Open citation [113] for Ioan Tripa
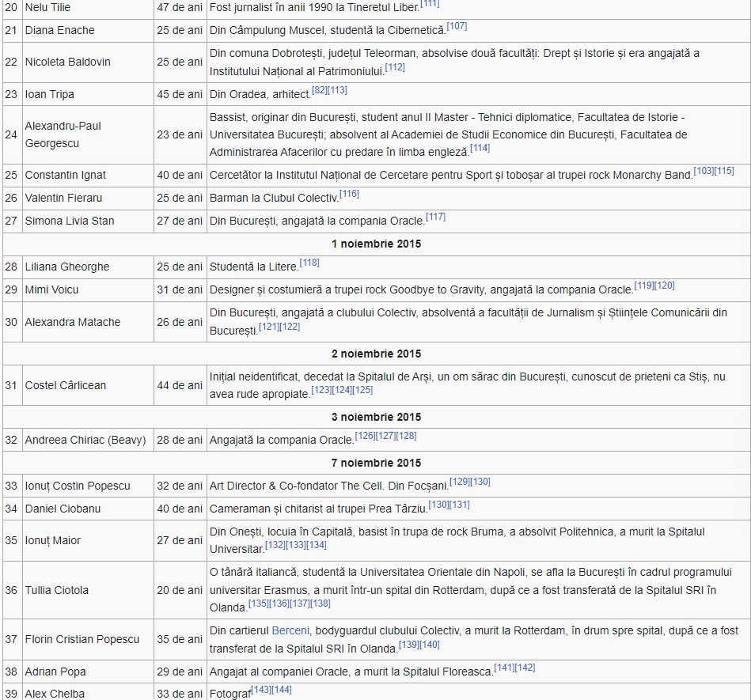 click(x=337, y=90)
